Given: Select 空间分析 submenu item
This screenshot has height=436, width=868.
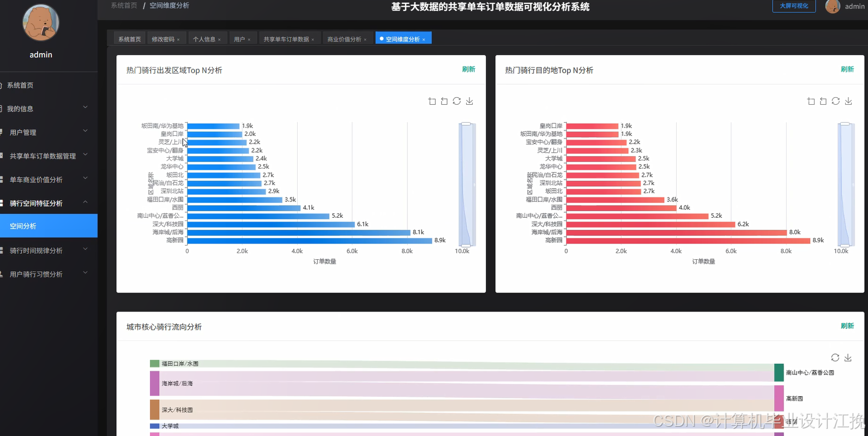Looking at the screenshot, I should coord(49,226).
